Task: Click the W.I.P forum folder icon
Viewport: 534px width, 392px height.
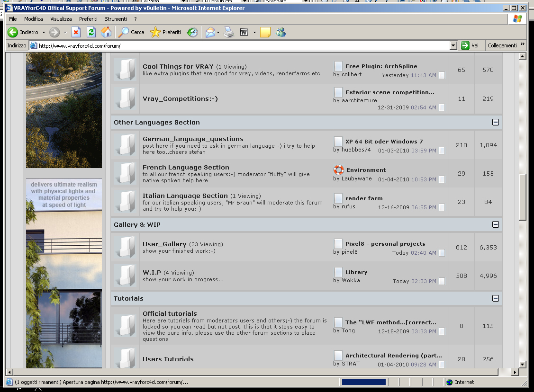Action: tap(126, 276)
